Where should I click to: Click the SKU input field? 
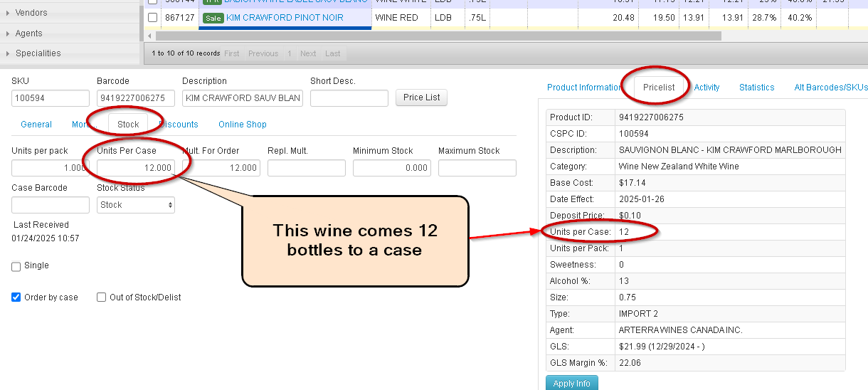[x=51, y=98]
